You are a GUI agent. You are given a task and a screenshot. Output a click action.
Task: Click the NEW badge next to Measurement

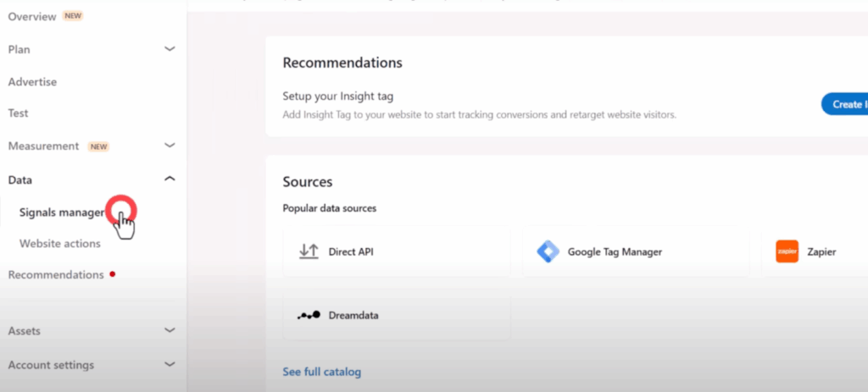click(x=98, y=146)
